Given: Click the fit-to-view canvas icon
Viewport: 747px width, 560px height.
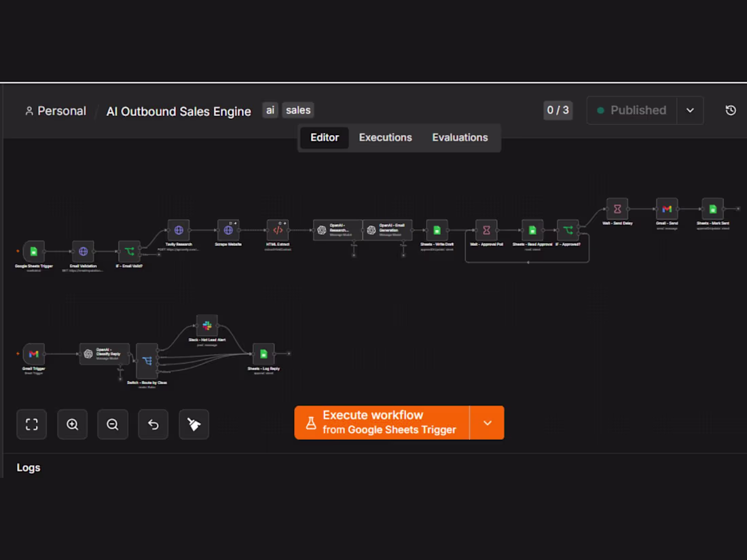Looking at the screenshot, I should click(31, 424).
